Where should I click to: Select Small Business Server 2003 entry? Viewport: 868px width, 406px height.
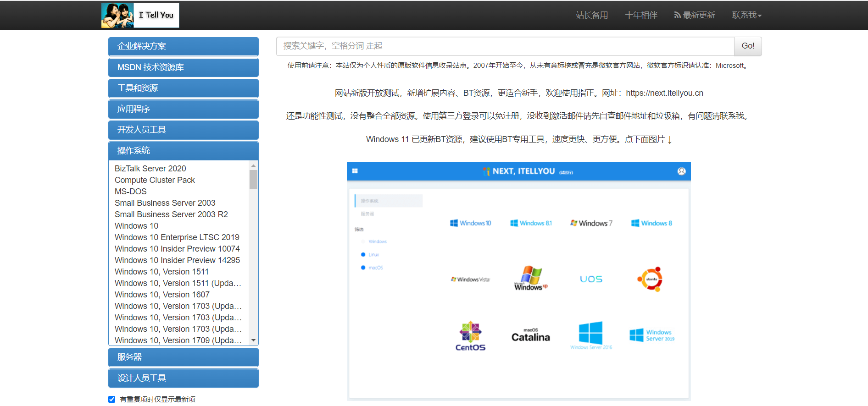pyautogui.click(x=165, y=203)
